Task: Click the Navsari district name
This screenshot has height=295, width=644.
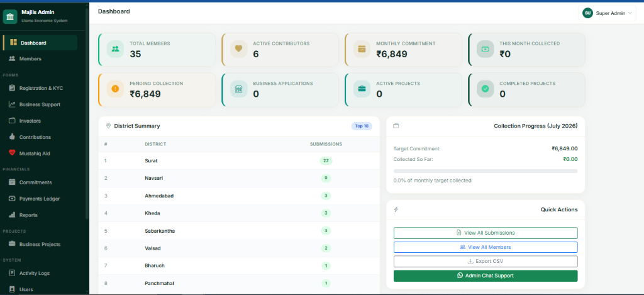Action: click(153, 178)
